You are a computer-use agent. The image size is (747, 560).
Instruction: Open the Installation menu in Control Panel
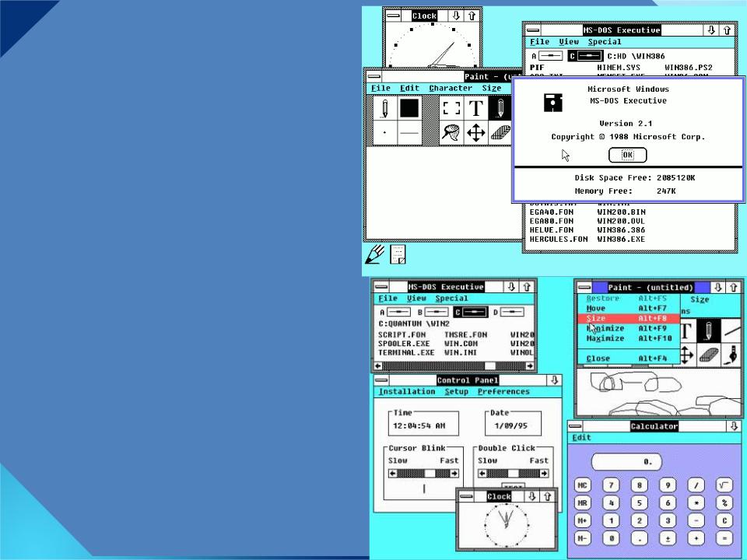(407, 391)
